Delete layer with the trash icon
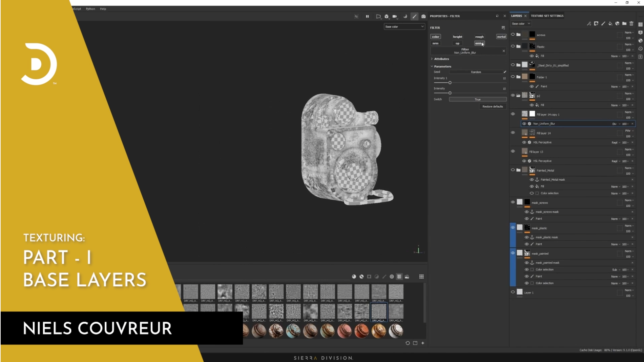 point(631,24)
